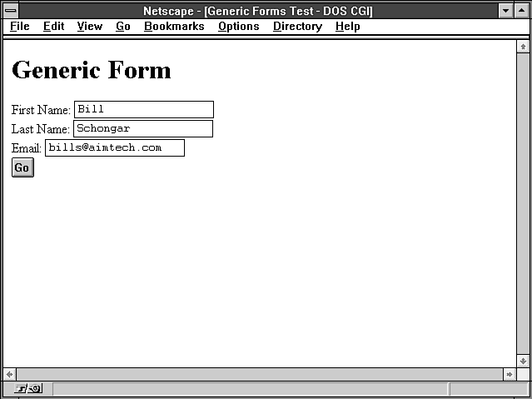
Task: Open the window control menu box
Action: [x=11, y=11]
